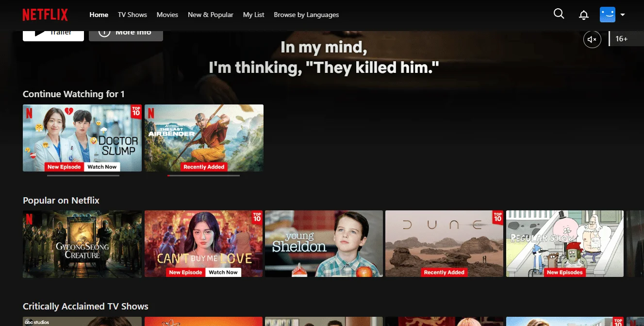Click New Episodes badge on Regular Show
Viewport: 644px width, 326px height.
click(x=564, y=273)
